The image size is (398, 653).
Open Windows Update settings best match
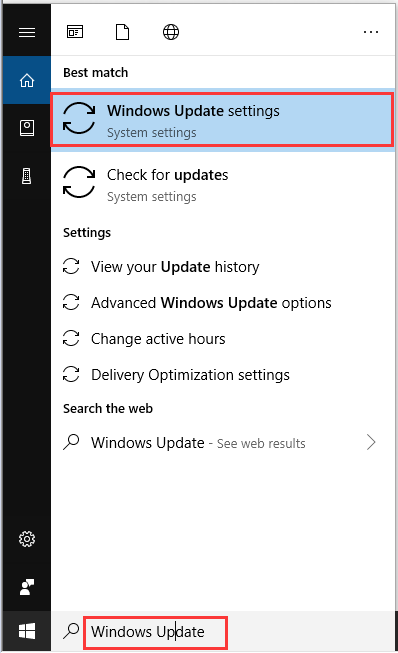point(223,120)
